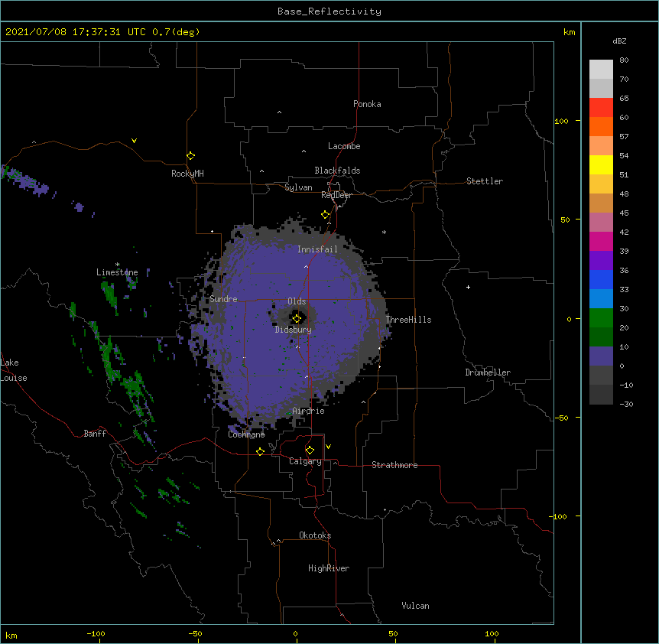Click the Sylvan label
The width and height of the screenshot is (659, 644).
click(298, 187)
